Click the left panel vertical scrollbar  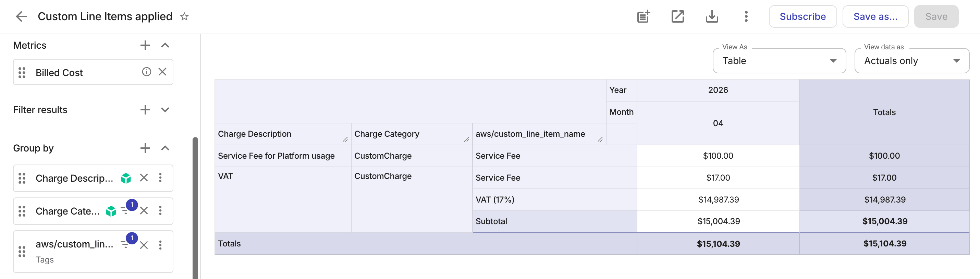tap(195, 208)
